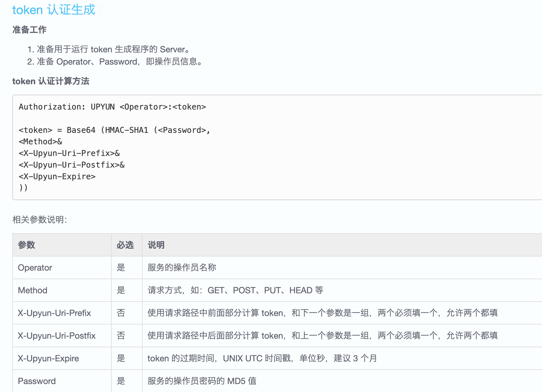The height and width of the screenshot is (392, 542).
Task: Click the 'token 认证生成' page heading
Action: tap(54, 10)
